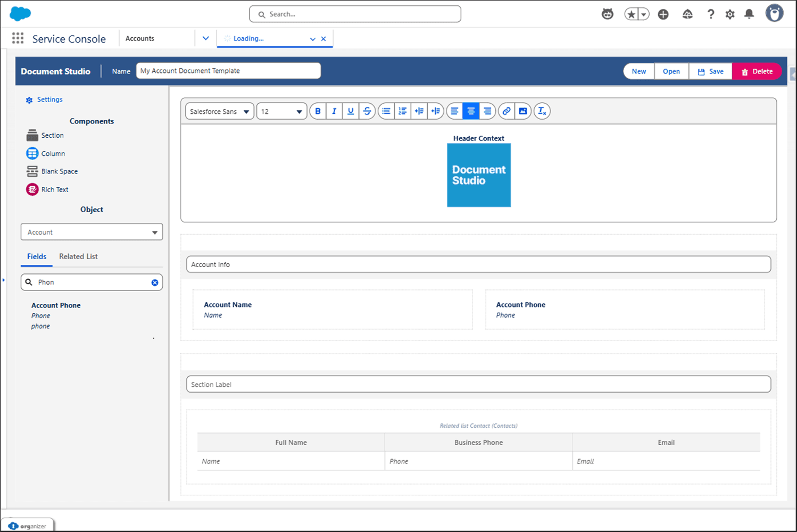The image size is (797, 532).
Task: Click the fields search input
Action: (92, 282)
